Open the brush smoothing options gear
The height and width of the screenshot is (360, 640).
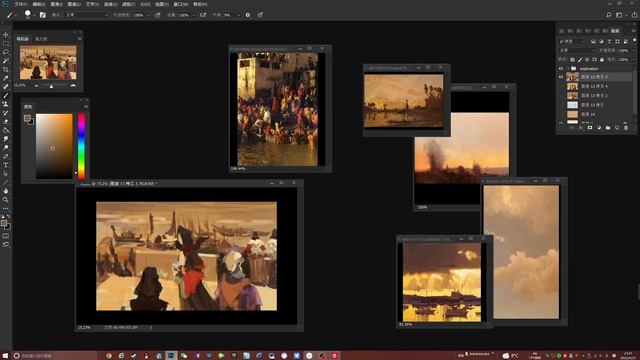[248, 15]
